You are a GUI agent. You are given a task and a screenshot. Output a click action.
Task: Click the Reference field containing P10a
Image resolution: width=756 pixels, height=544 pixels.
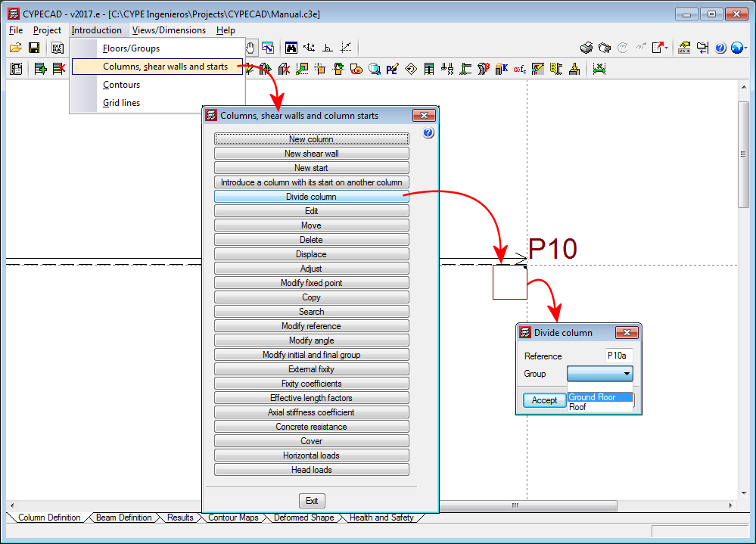pos(618,356)
